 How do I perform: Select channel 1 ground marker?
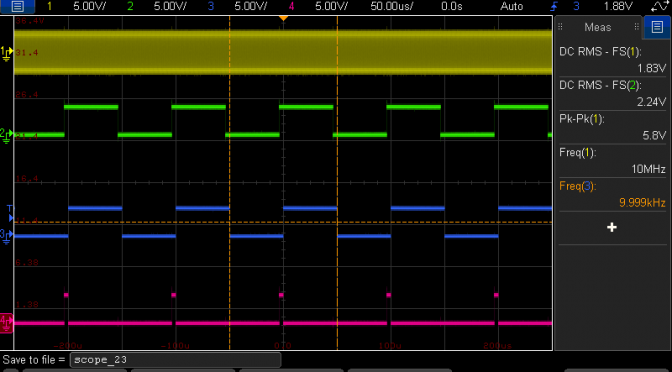tap(6, 53)
